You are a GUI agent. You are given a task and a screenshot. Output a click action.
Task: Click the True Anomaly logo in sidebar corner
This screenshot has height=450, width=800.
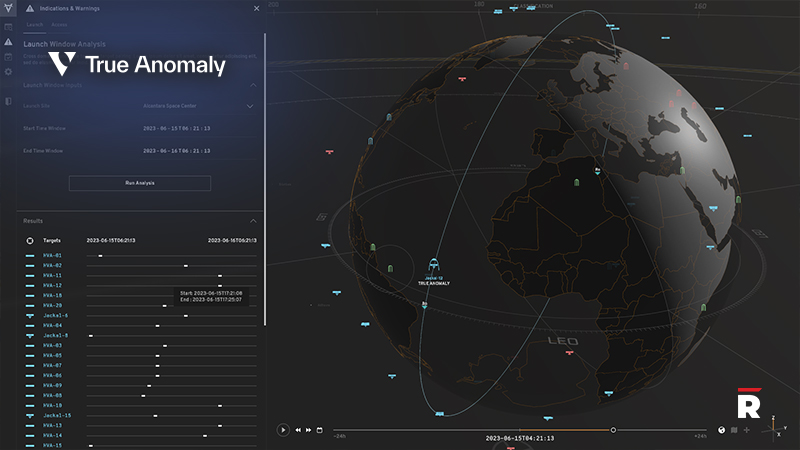[8, 7]
